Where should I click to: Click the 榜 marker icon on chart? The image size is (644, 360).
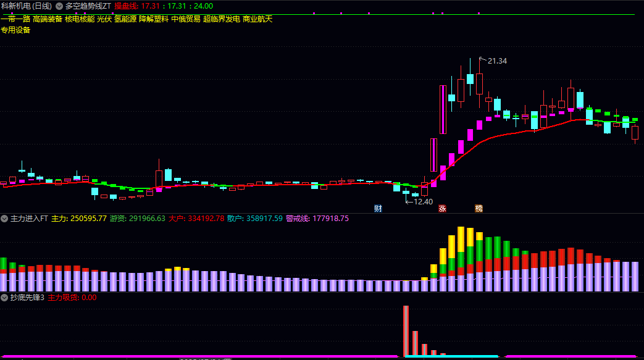(479, 208)
